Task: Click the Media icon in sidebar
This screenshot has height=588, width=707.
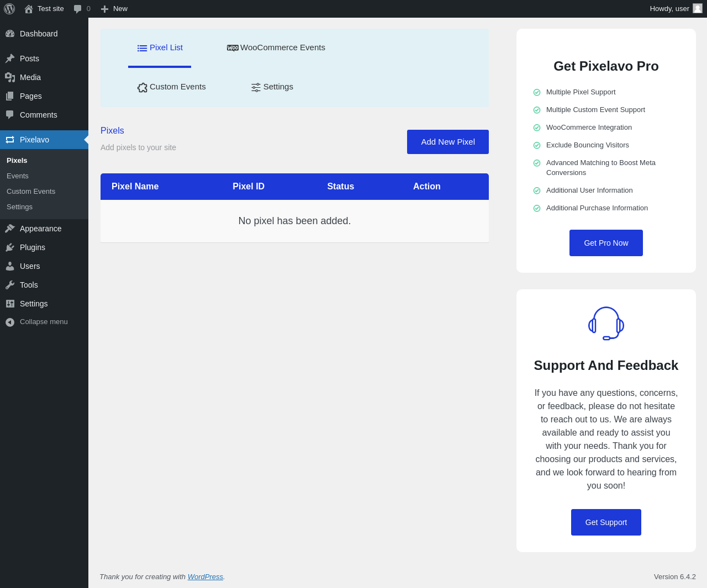Action: [x=10, y=77]
